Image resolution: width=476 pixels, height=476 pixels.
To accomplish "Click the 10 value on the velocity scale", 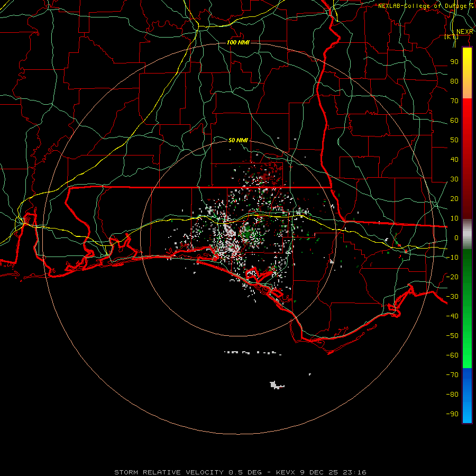I will pyautogui.click(x=454, y=218).
